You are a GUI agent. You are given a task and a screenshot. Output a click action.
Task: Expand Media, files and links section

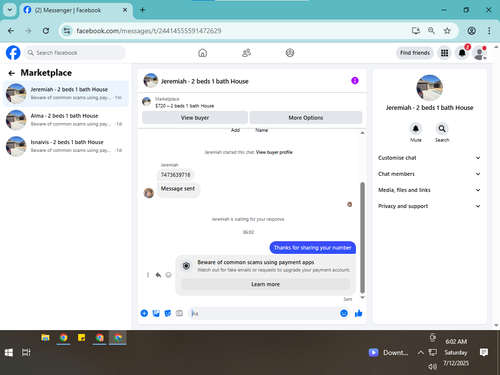[x=429, y=190]
